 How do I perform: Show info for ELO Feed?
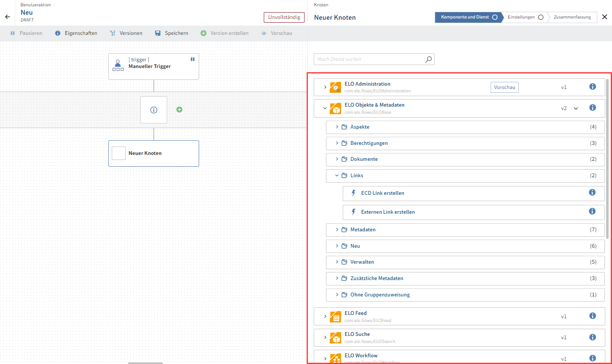tap(593, 316)
